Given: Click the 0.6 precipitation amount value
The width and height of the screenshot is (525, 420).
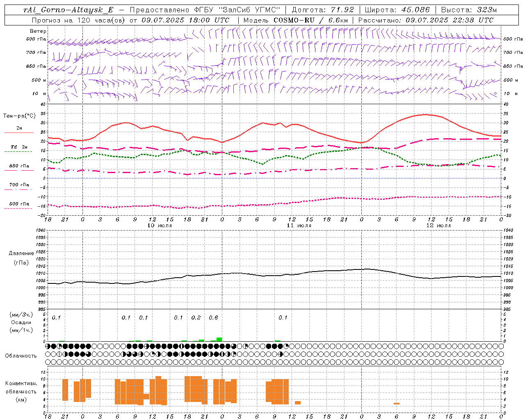Looking at the screenshot, I should coord(213,318).
